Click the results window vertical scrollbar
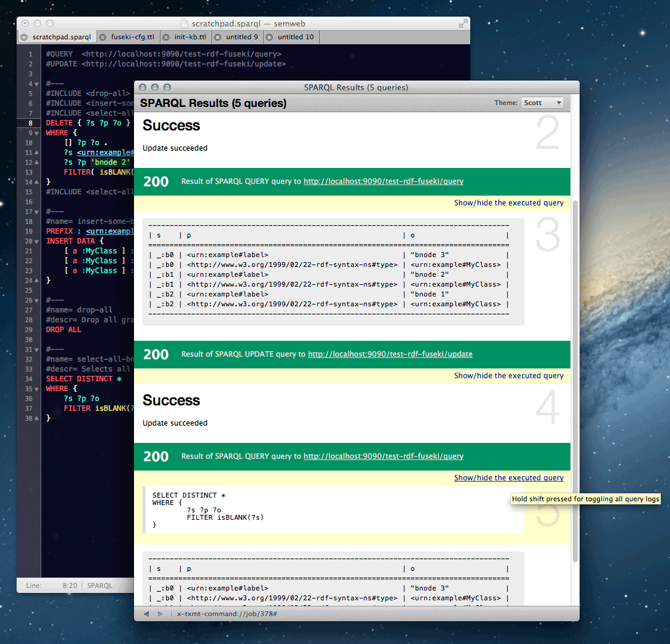 tap(575, 381)
